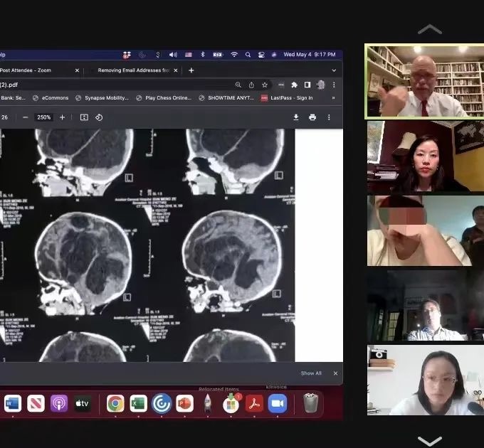Expand the hidden bookmarks overflow chevron

tap(333, 98)
